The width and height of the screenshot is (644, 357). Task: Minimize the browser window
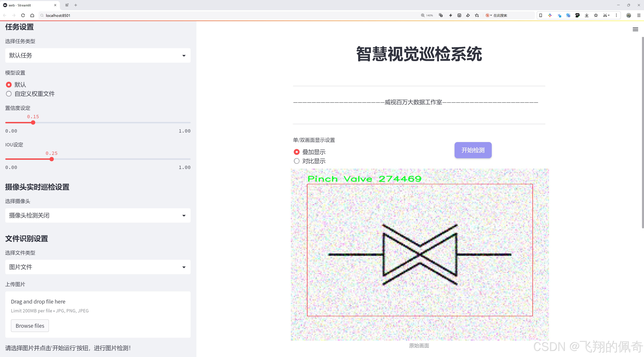point(618,5)
